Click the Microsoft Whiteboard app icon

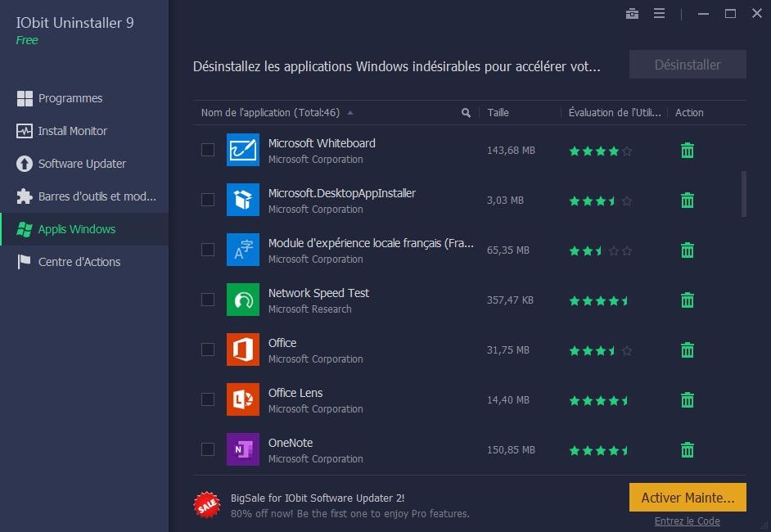[243, 150]
